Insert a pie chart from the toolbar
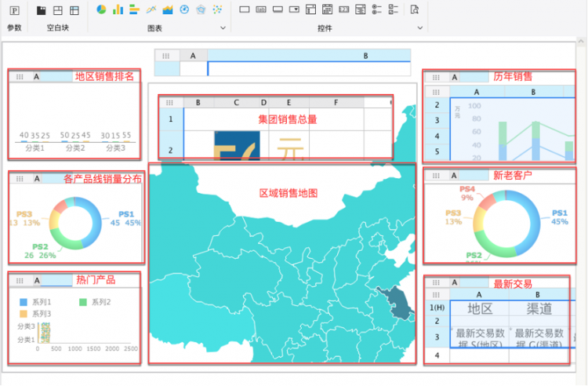The width and height of the screenshot is (588, 386). 101,9
